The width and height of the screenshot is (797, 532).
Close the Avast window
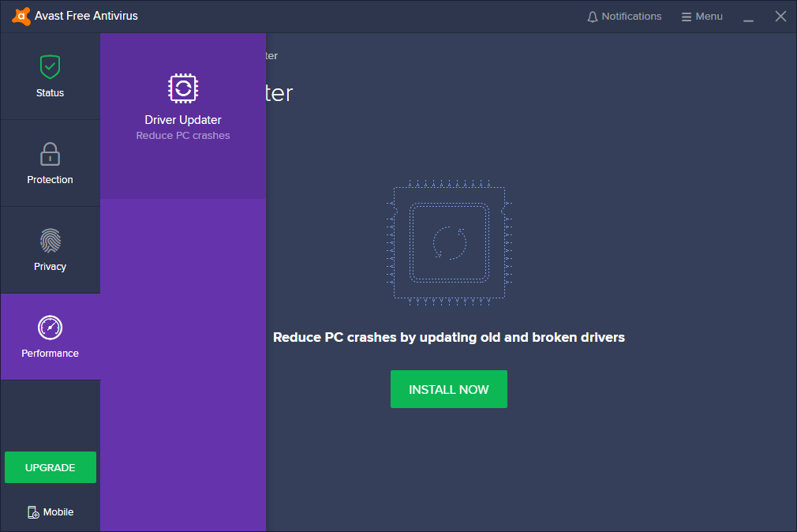point(780,17)
